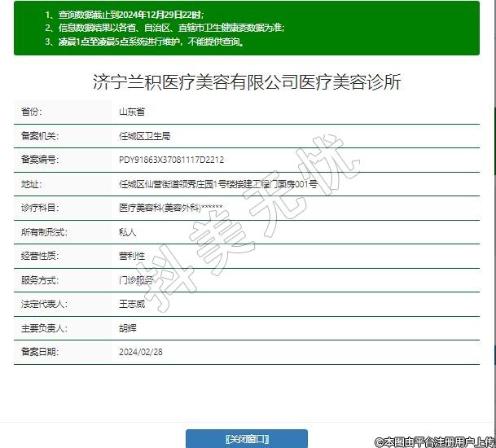Select the legal representative name 王志威

(x=132, y=304)
